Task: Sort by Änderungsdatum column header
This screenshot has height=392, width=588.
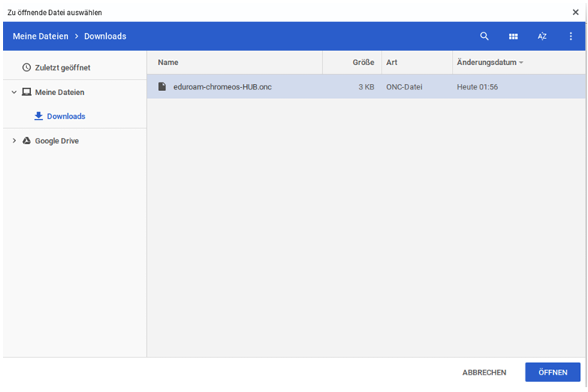Action: point(487,63)
